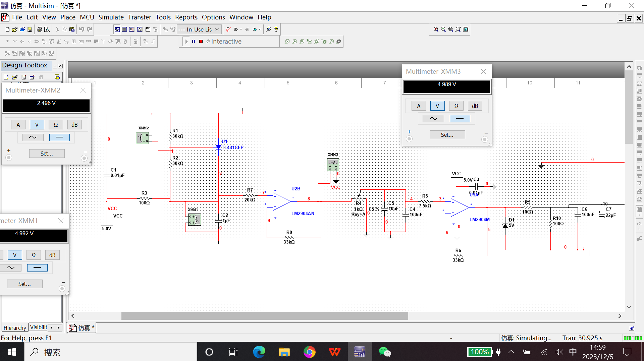
Task: Open Set... on Multimeter-XMM1
Action: coord(24,284)
